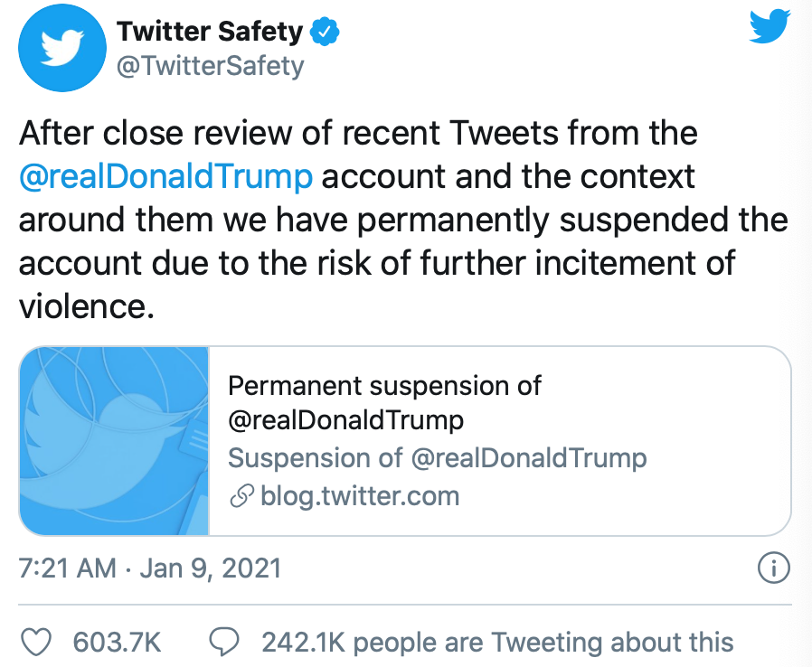This screenshot has height=667, width=812.
Task: Open replies via speech bubble icon
Action: [223, 643]
